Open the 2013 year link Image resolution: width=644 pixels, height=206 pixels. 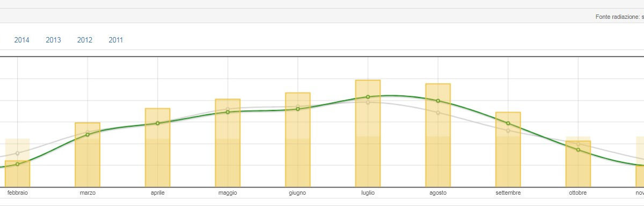point(53,40)
